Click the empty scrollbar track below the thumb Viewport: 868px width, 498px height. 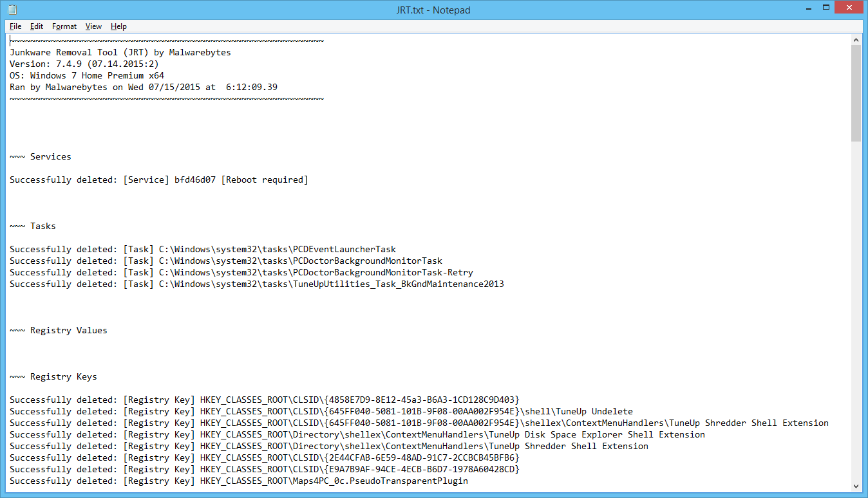click(x=856, y=309)
